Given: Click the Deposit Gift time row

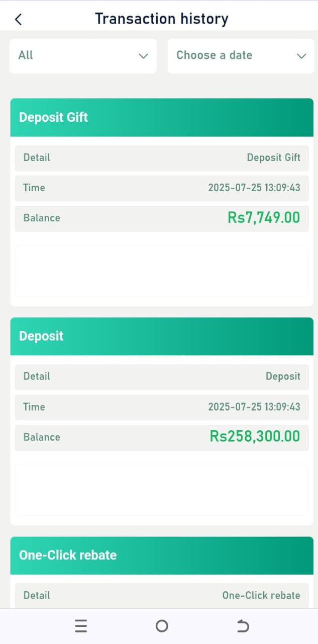Looking at the screenshot, I should [x=162, y=188].
